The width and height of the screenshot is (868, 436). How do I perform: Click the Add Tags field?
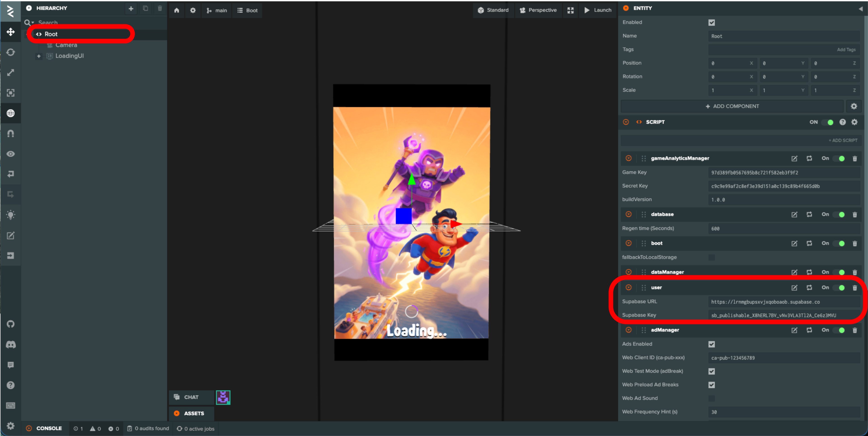click(784, 49)
